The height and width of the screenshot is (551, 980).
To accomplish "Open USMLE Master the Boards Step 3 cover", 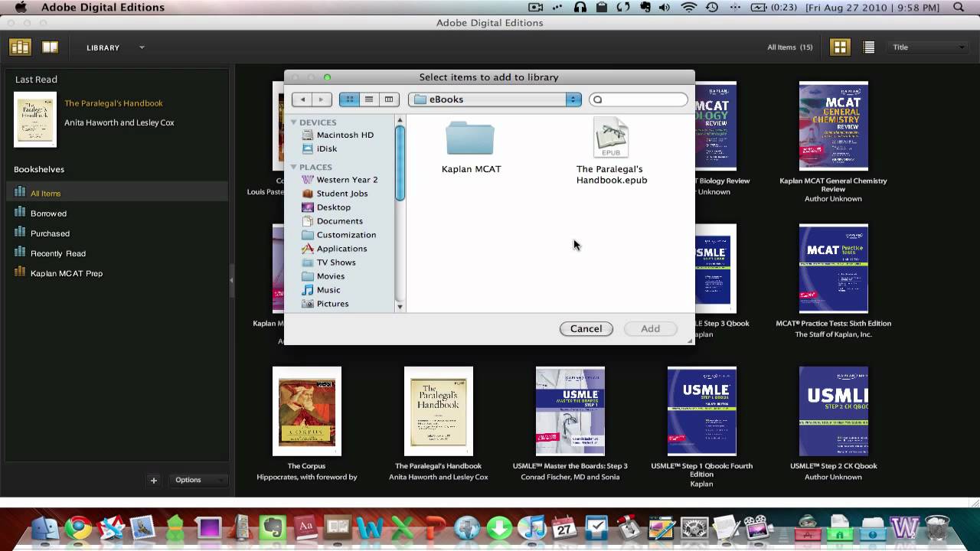I will (x=570, y=411).
